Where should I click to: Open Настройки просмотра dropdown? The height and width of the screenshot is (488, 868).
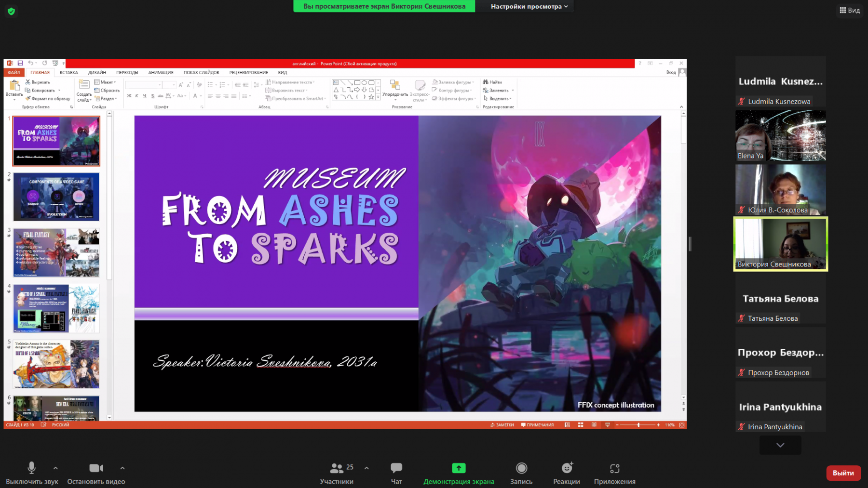click(x=529, y=6)
